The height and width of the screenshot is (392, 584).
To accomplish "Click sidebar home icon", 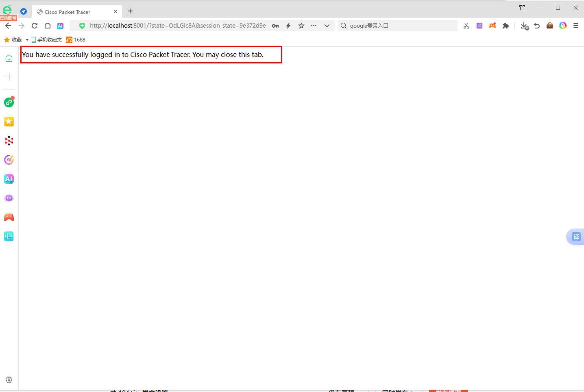I will (x=9, y=59).
